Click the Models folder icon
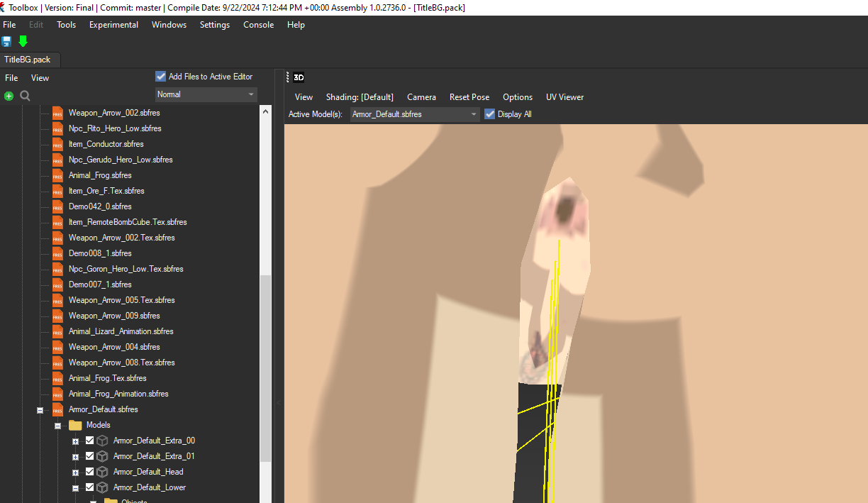 (x=75, y=425)
